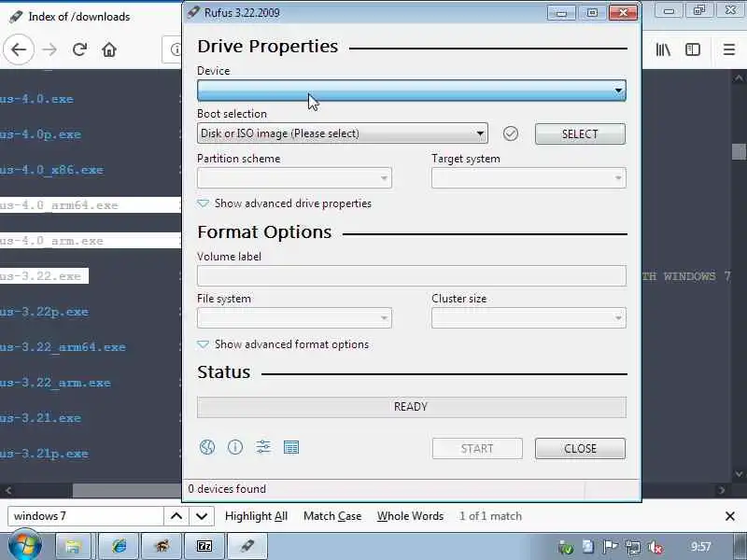Open rufus-4.0_x86.exe download link
747x560 pixels.
coord(51,170)
